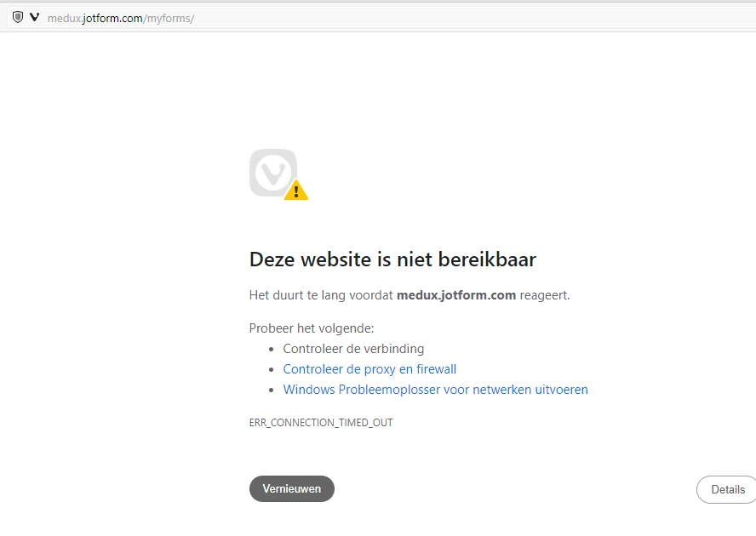Click the "Probeer het volgende:" text
This screenshot has width=756, height=536.
(312, 328)
